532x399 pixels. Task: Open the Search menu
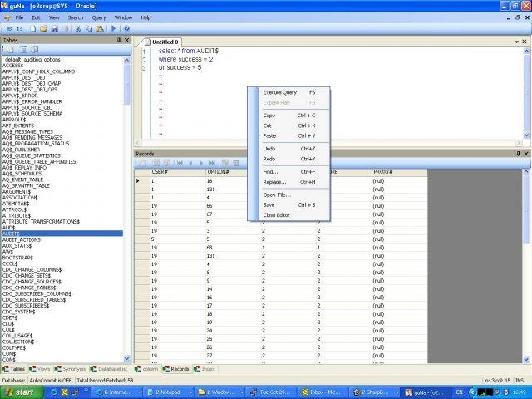76,17
